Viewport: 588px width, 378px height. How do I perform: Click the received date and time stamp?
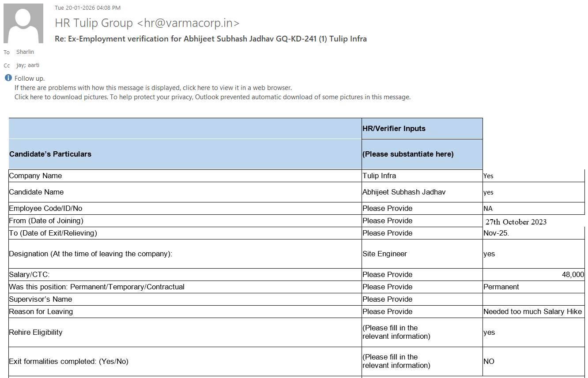pyautogui.click(x=87, y=7)
